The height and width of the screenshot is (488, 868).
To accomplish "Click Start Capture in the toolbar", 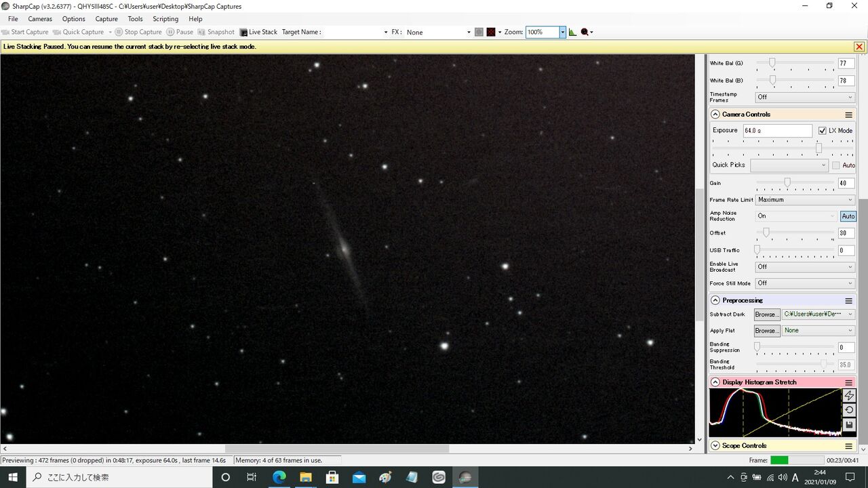I will (25, 32).
